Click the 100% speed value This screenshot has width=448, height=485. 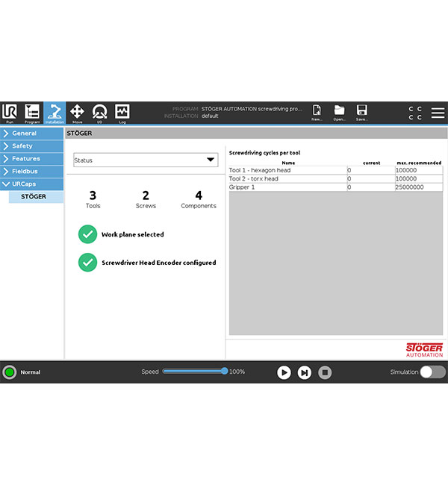pyautogui.click(x=237, y=372)
